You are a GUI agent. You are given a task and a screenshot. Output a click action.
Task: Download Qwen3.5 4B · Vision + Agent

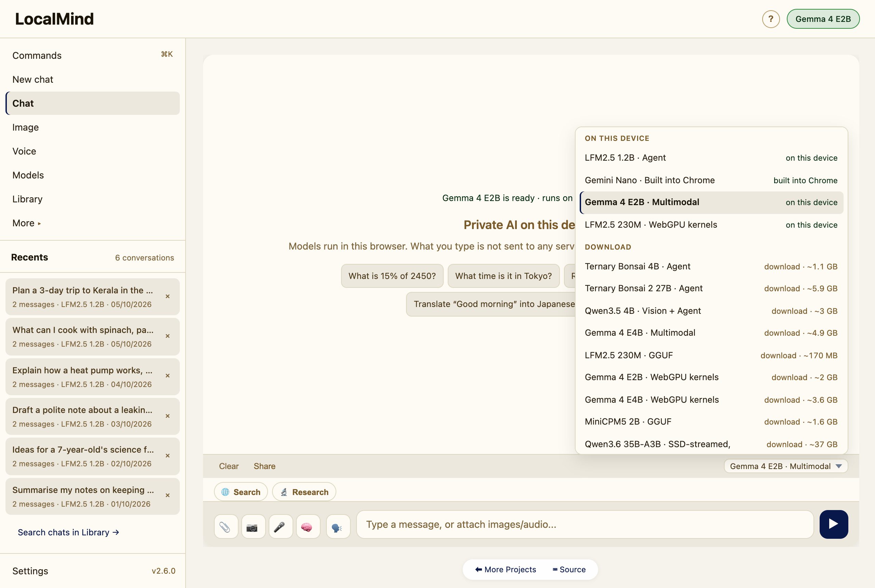point(711,311)
